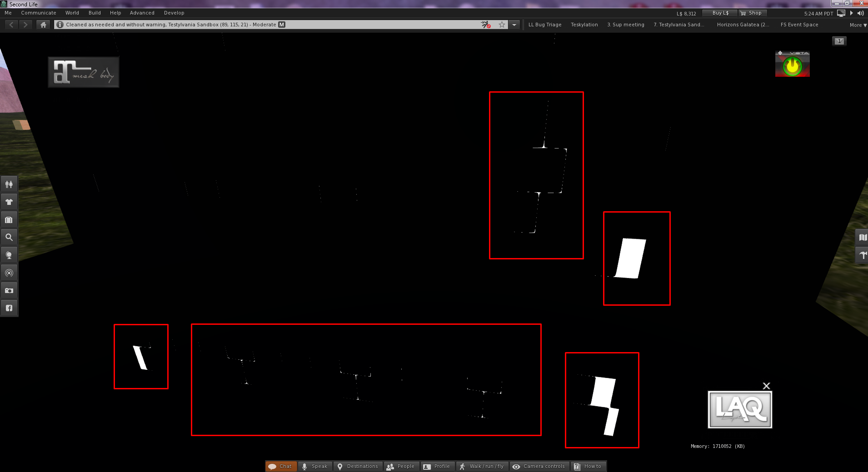The width and height of the screenshot is (868, 472).
Task: Click the Moderate maturity rating M badge
Action: 282,25
